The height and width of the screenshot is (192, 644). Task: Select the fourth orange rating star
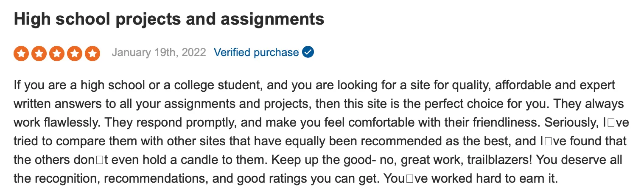pyautogui.click(x=75, y=54)
